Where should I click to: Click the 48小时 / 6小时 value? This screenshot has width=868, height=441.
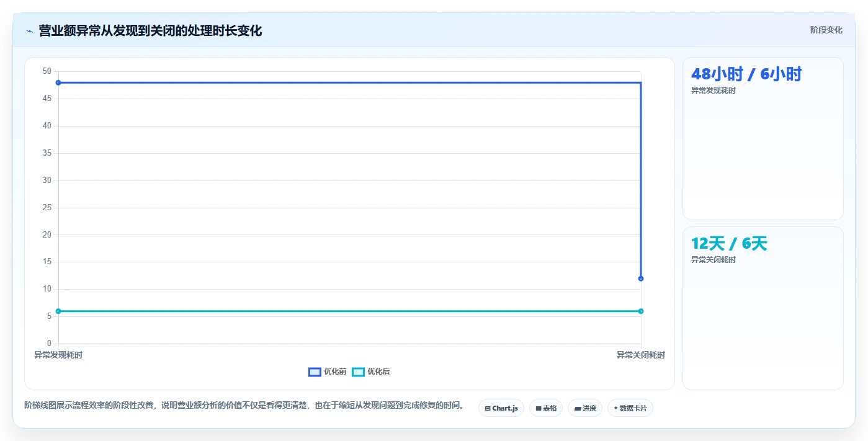746,74
